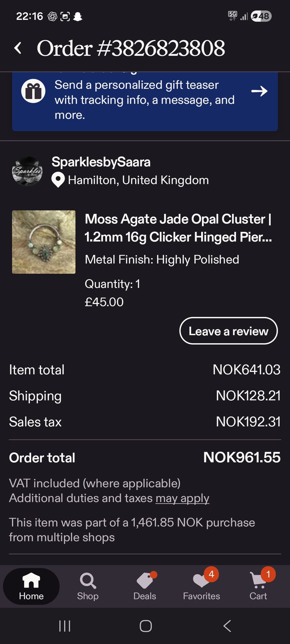Open the Moss Agate Jade Opal listing title

tap(178, 228)
